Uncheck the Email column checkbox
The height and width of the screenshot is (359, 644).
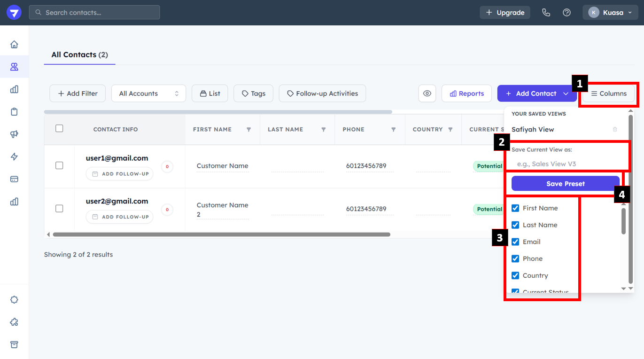click(x=515, y=242)
